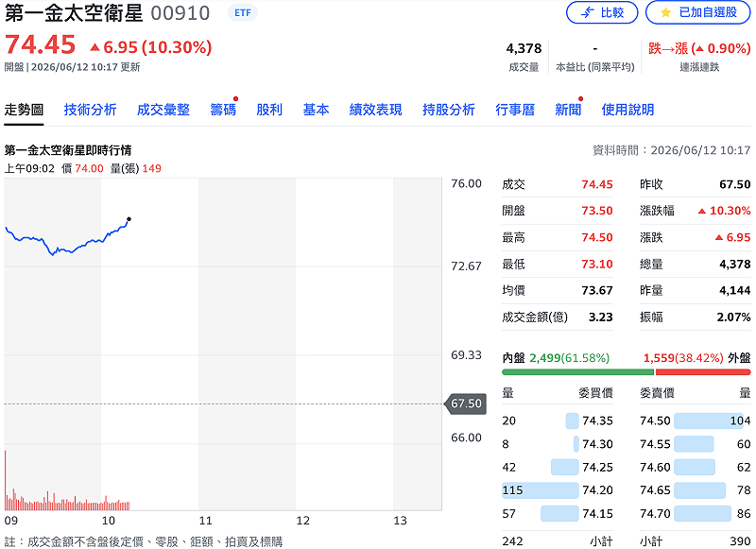Click the star icon in 已加自選股
Viewport: 756px width, 549px height.
[666, 12]
